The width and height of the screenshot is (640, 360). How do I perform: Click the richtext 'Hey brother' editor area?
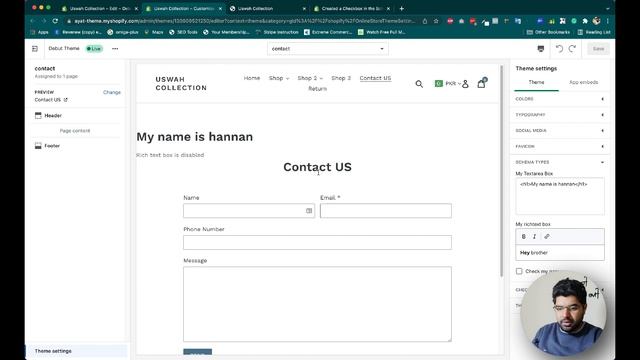560,253
